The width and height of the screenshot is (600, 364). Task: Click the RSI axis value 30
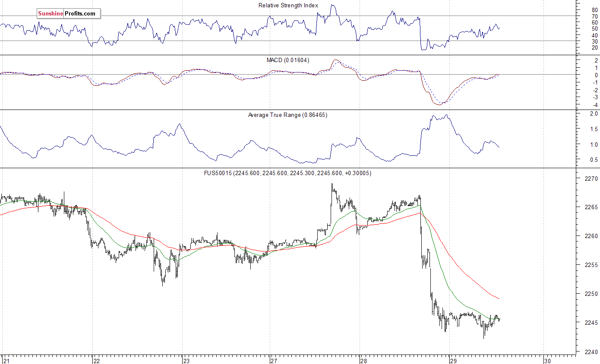(595, 41)
